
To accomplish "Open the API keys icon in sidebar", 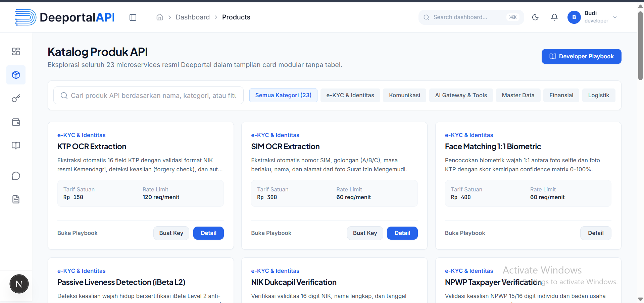I will pos(16,98).
